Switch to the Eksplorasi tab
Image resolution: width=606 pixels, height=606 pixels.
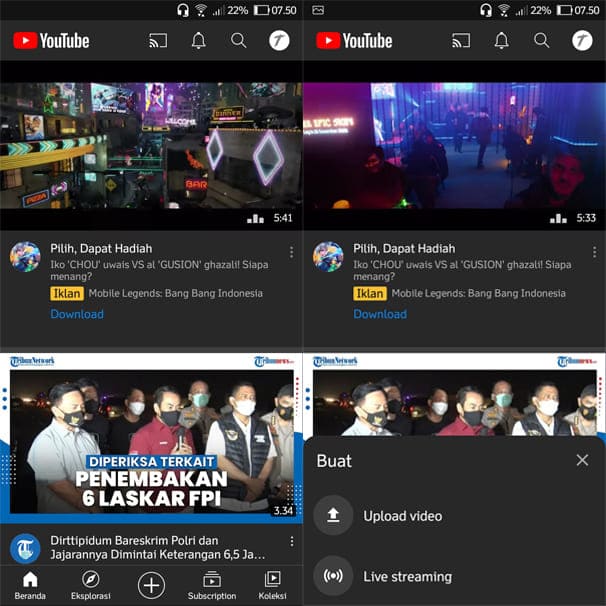90,585
